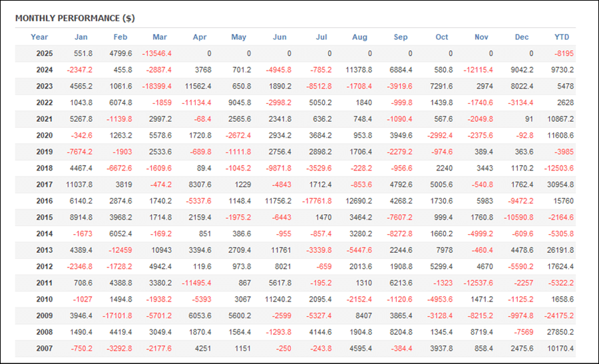The image size is (599, 364).
Task: Click the 2010 June value 11240.2
Action: [x=278, y=299]
